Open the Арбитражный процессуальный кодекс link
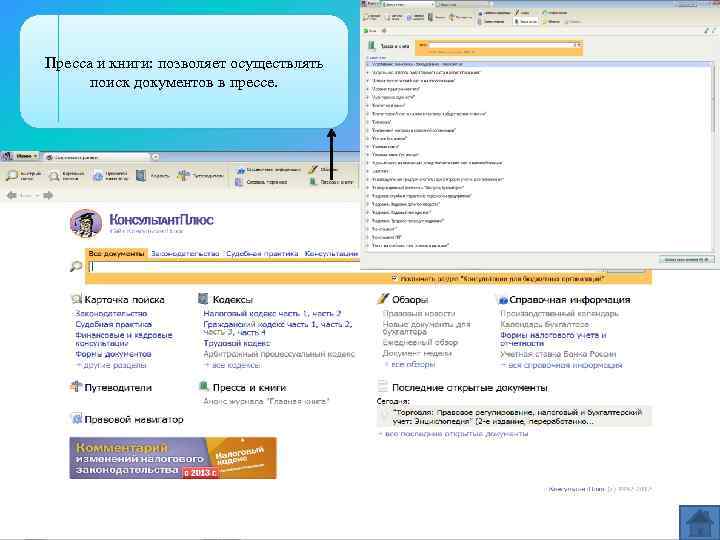Screen dimensions: 720x540 pyautogui.click(x=279, y=354)
